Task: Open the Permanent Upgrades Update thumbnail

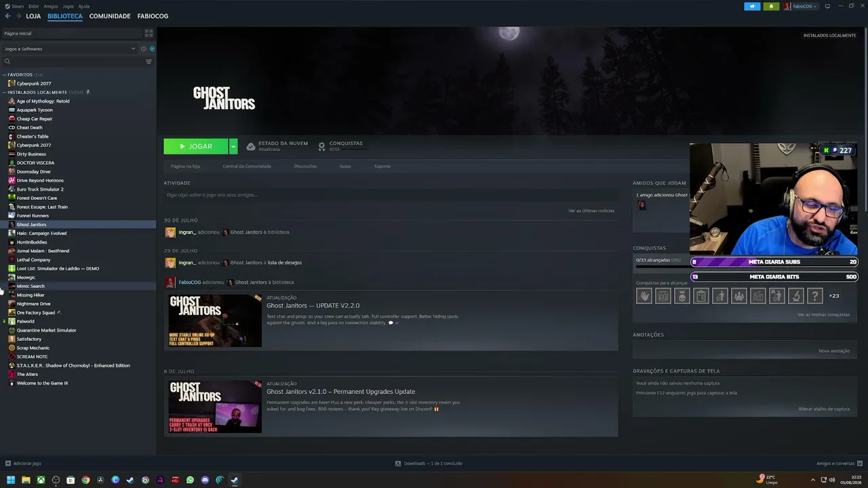Action: click(215, 407)
